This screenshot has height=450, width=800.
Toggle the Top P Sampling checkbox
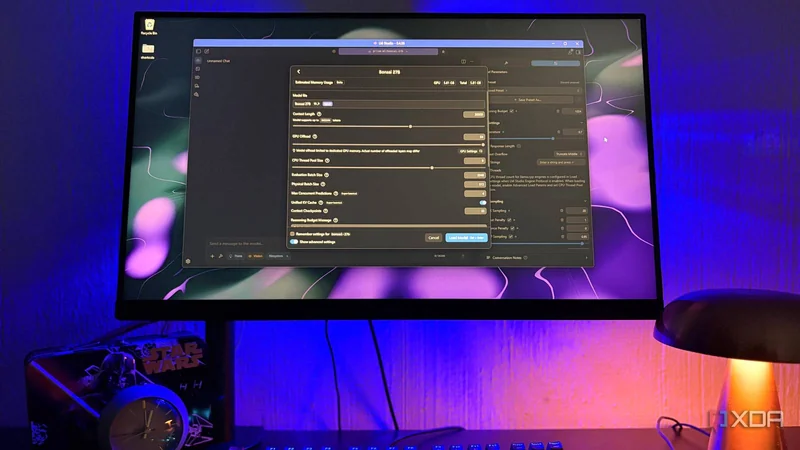(511, 237)
